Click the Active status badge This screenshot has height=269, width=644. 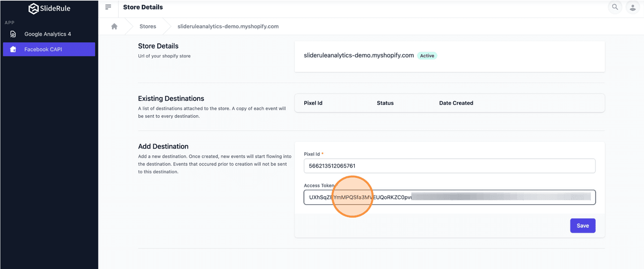point(427,56)
